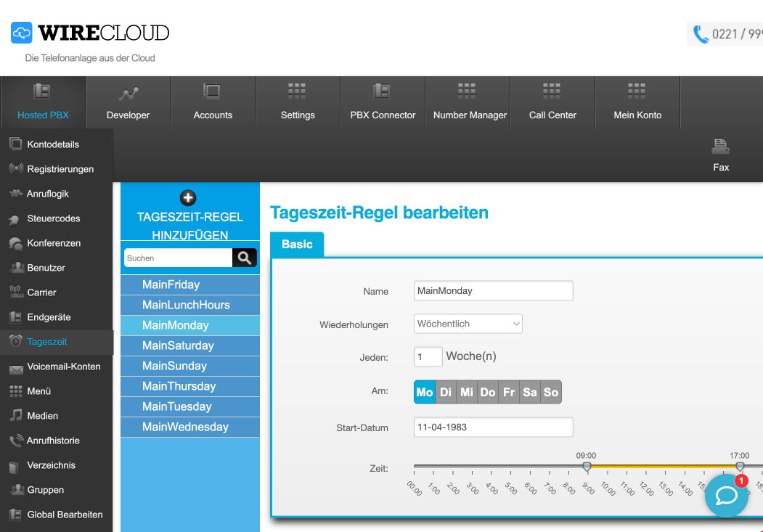
Task: Click the phone handset icon next to 0221
Action: 701,34
